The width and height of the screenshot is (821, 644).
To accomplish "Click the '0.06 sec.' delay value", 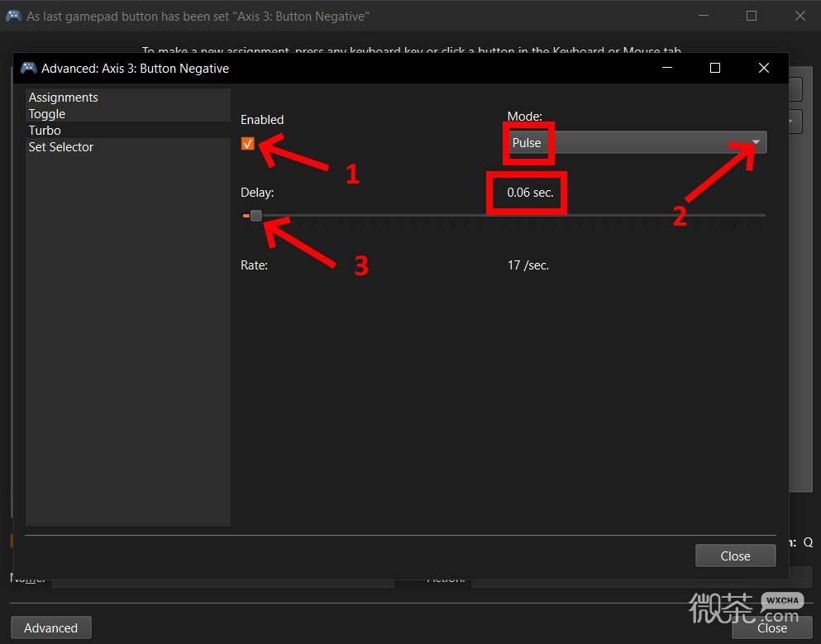I will [530, 193].
